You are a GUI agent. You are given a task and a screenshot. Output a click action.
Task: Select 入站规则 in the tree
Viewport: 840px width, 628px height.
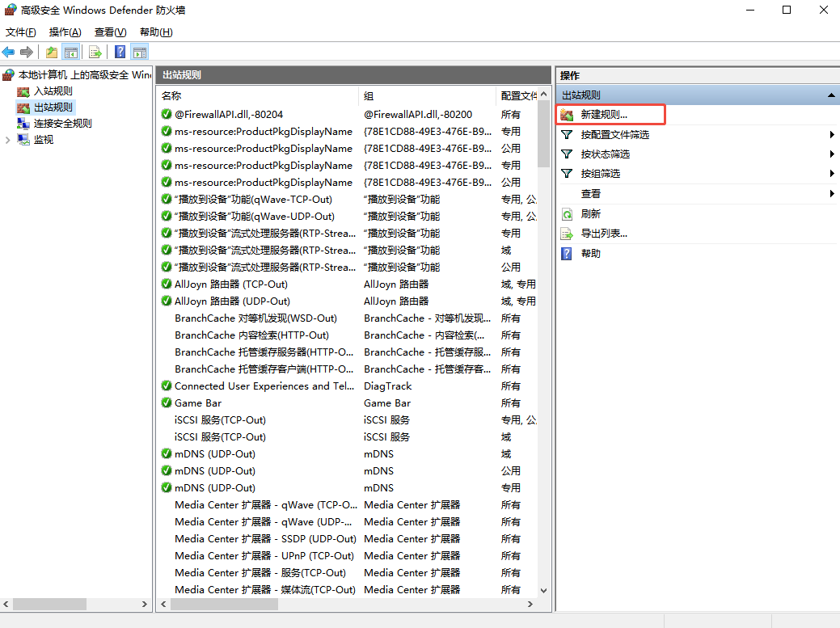(53, 91)
